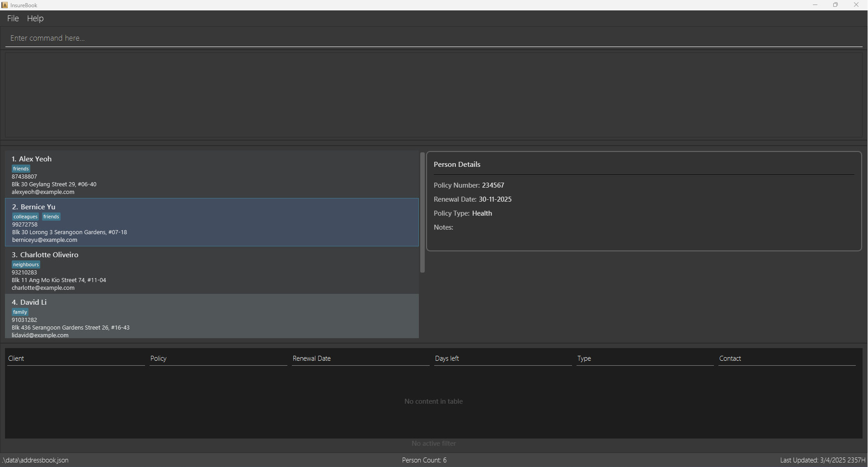Click the InsureBook app icon in title bar
Viewport: 868px width, 467px height.
pyautogui.click(x=5, y=5)
